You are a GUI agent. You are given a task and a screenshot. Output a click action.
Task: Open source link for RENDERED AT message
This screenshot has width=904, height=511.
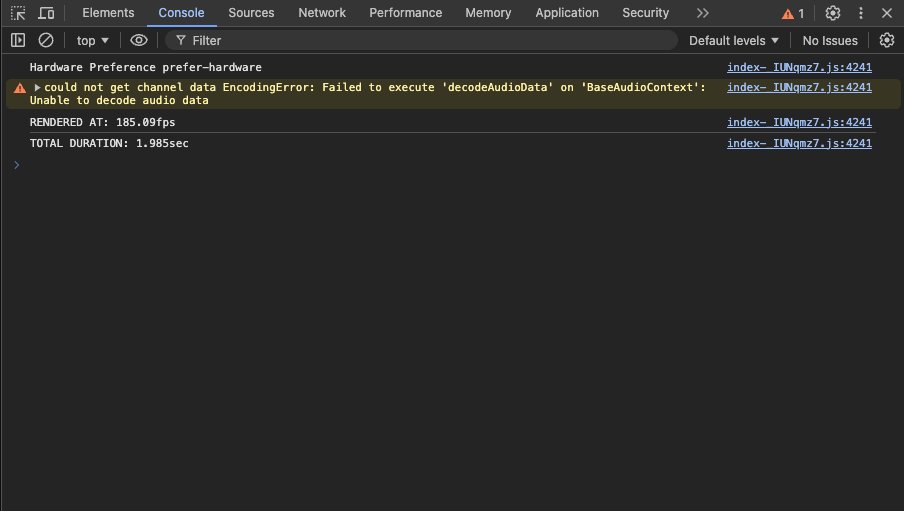pos(799,122)
